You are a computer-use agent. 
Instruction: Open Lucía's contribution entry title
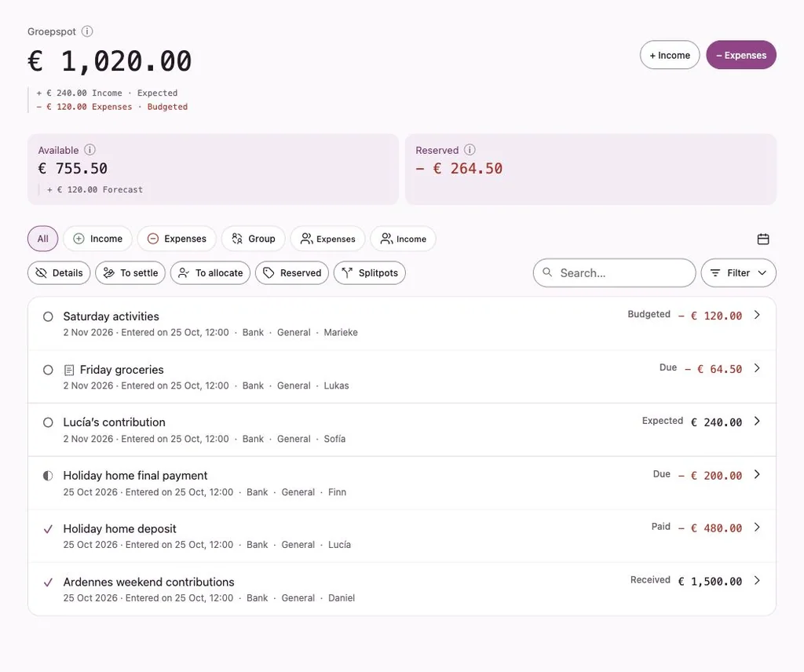coord(115,422)
